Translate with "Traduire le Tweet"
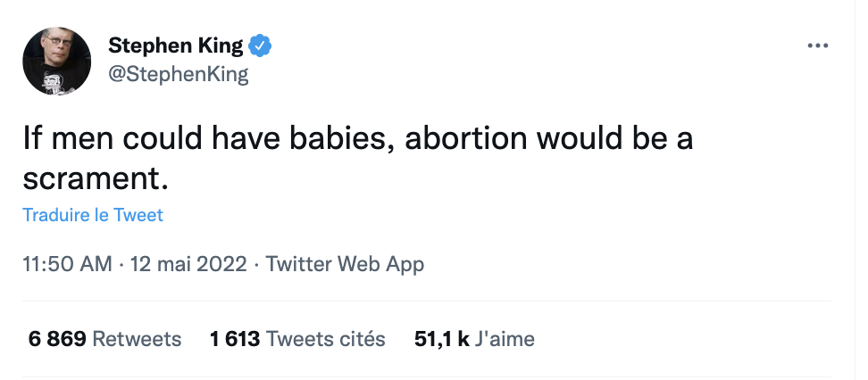This screenshot has width=868, height=380. (x=93, y=215)
